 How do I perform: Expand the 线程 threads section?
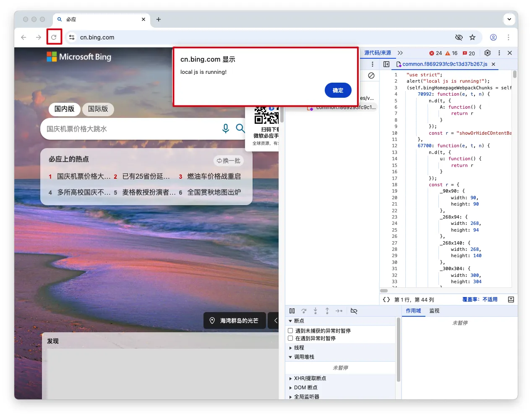click(x=299, y=348)
